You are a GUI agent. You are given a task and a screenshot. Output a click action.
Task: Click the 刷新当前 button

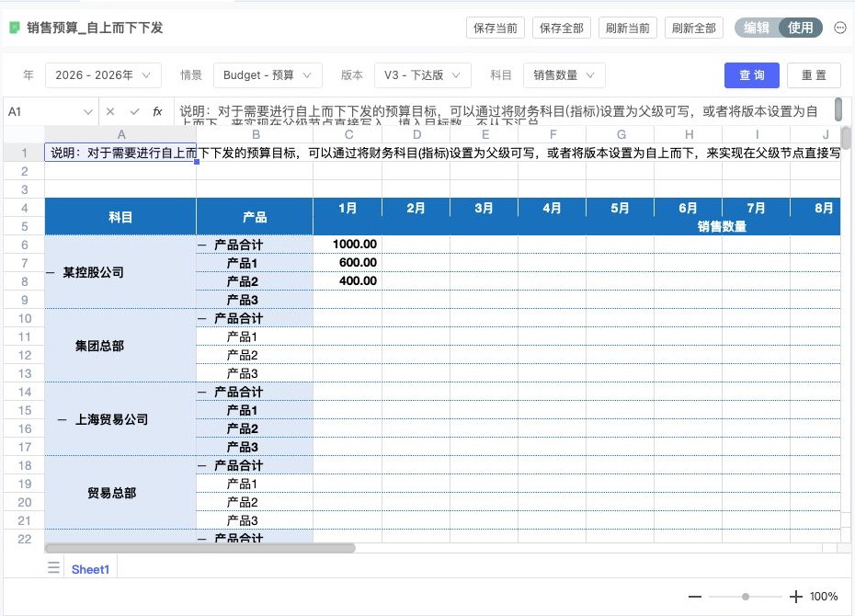point(628,29)
